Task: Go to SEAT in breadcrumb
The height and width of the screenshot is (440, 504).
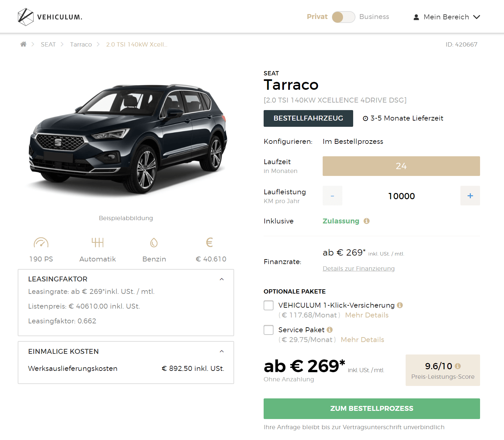Action: [x=48, y=45]
